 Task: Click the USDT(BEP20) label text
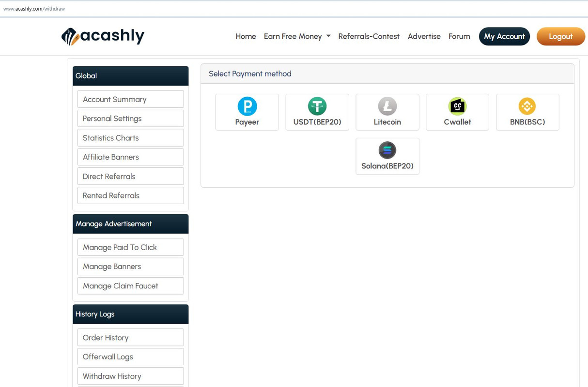317,122
